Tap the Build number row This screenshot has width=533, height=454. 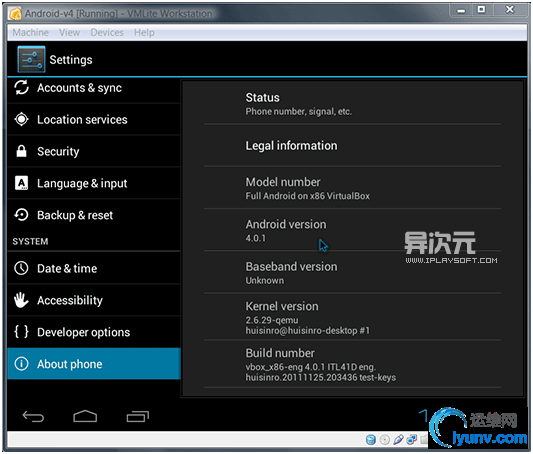pyautogui.click(x=352, y=364)
